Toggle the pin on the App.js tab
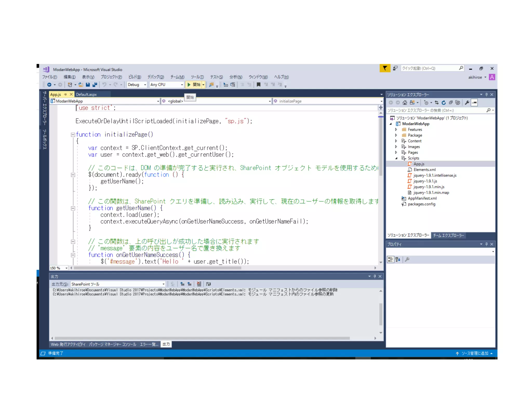 click(65, 94)
